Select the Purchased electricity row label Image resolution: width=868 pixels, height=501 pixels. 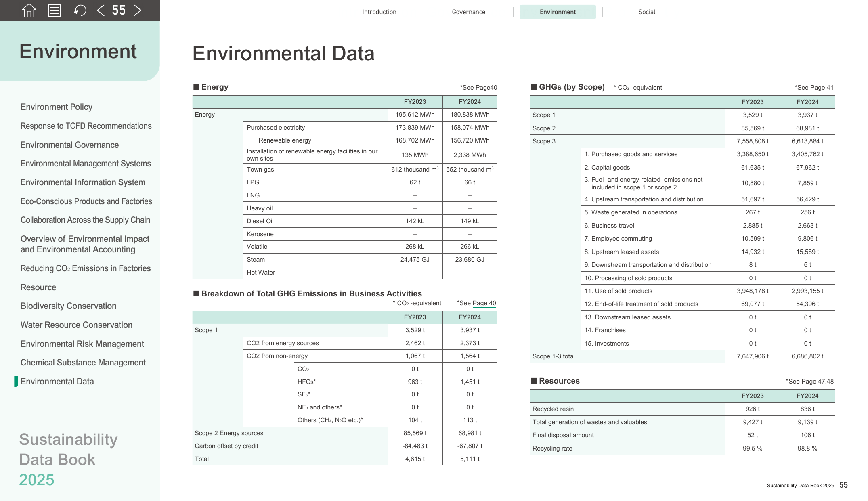[276, 128]
